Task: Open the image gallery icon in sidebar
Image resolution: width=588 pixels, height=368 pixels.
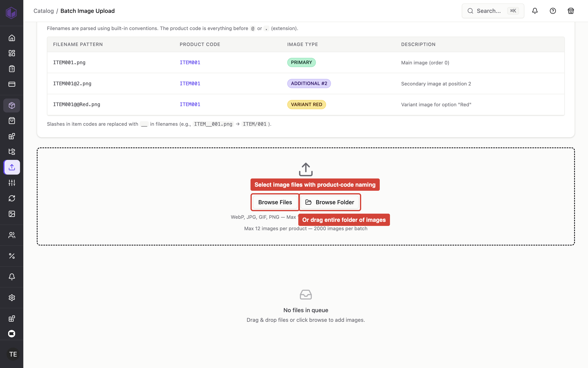Action: click(12, 214)
